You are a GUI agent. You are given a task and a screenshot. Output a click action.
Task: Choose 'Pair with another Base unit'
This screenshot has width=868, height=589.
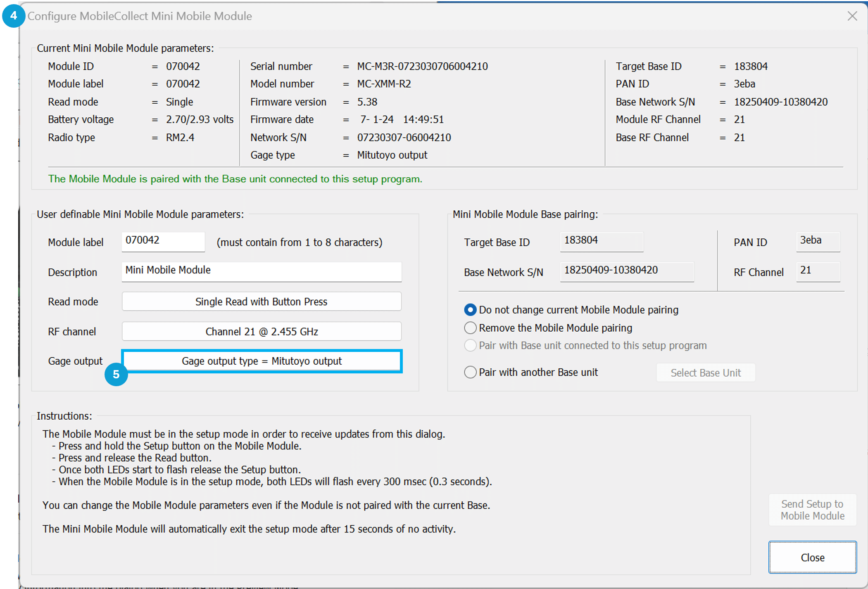[470, 372]
